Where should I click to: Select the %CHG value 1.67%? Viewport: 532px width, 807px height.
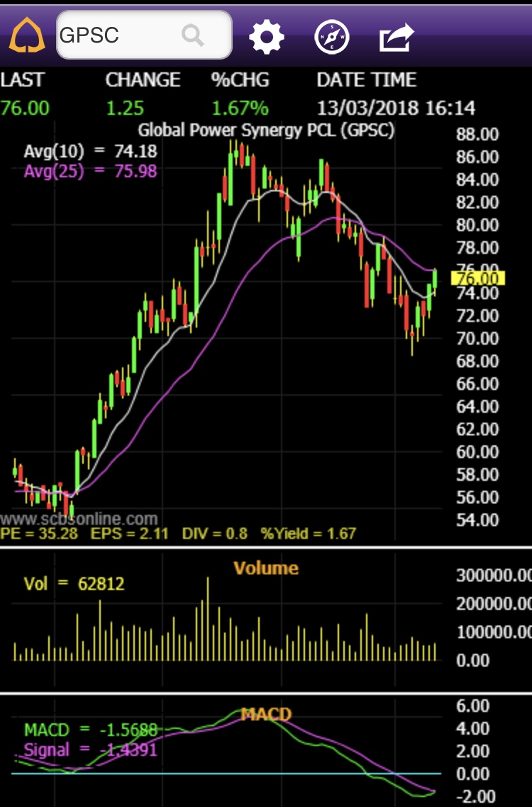240,108
